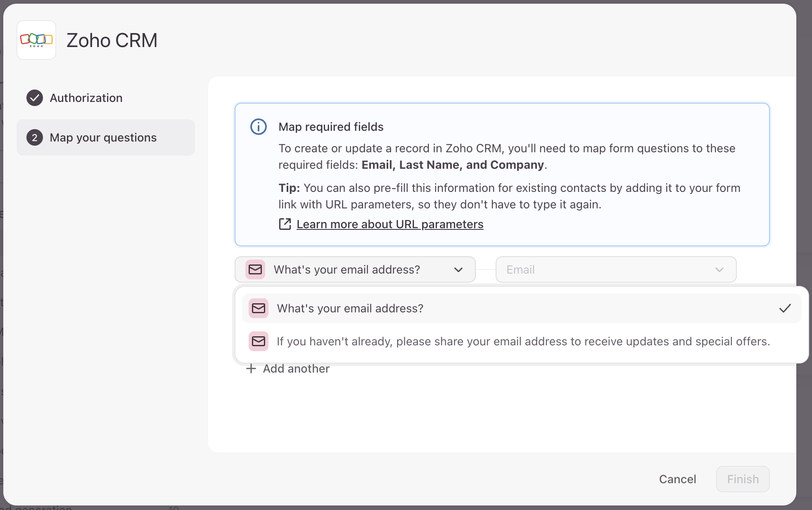Image resolution: width=812 pixels, height=510 pixels.
Task: Click the info icon beside Map required fields
Action: (x=259, y=127)
